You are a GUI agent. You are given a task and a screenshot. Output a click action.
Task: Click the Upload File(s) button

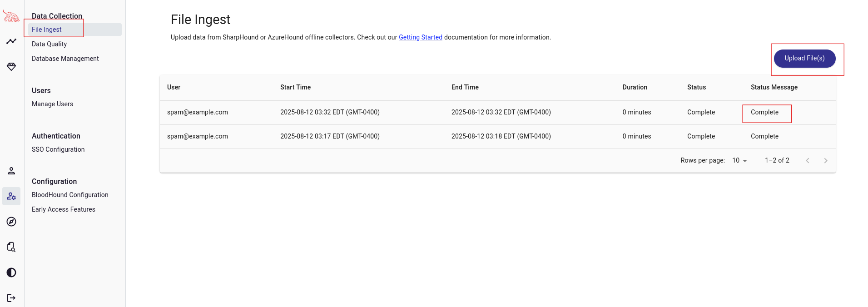(804, 59)
